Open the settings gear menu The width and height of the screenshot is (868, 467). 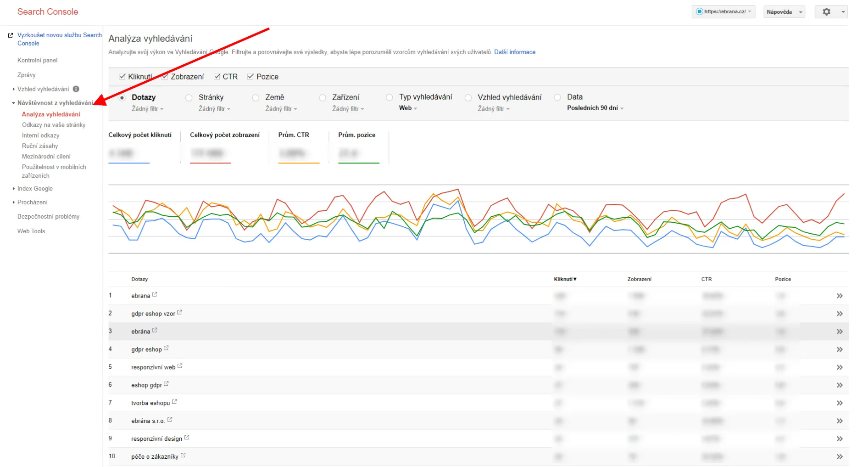click(831, 12)
